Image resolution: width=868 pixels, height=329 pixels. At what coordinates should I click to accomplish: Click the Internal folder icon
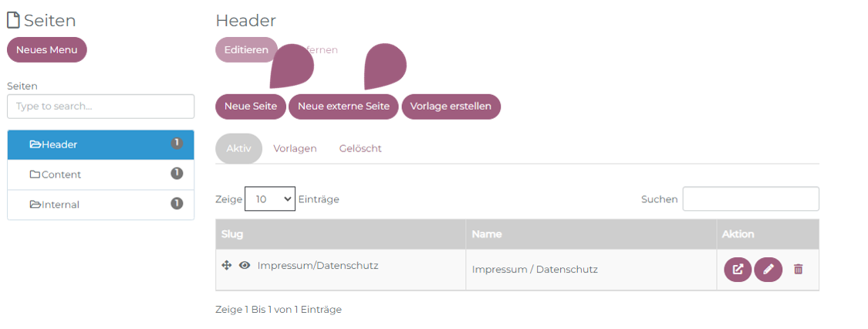click(x=35, y=205)
